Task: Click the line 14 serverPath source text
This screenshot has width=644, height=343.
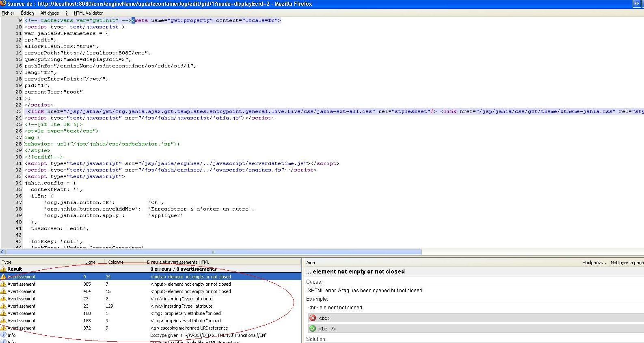Action: point(87,53)
